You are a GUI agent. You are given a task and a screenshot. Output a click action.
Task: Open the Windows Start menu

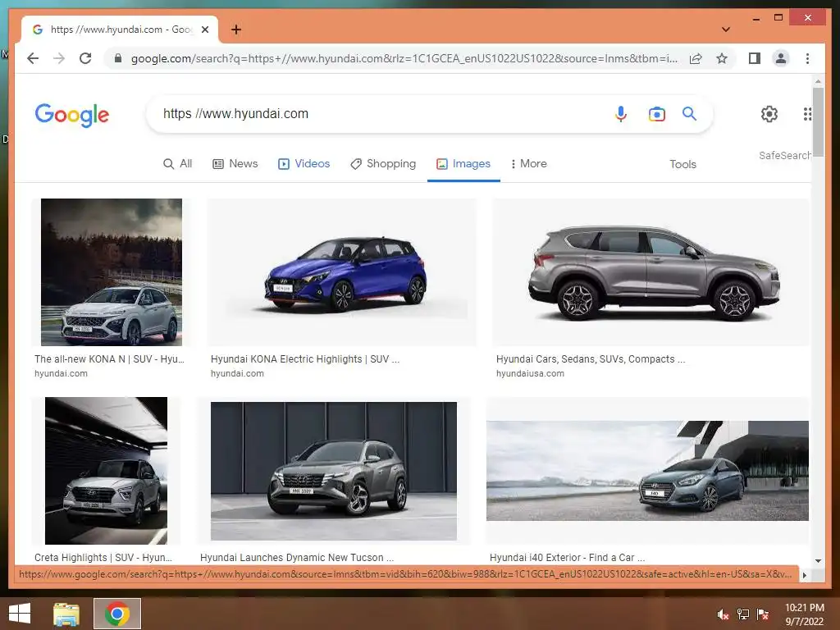(20, 614)
